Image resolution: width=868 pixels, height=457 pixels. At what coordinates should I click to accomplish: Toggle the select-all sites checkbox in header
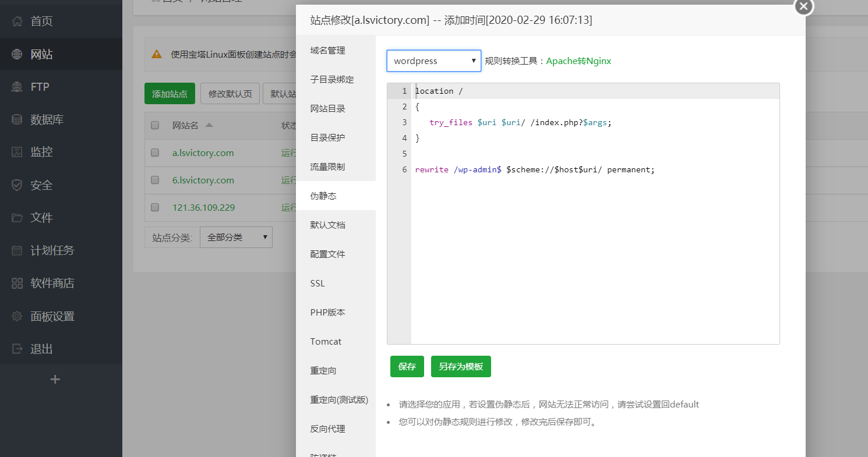coord(155,125)
